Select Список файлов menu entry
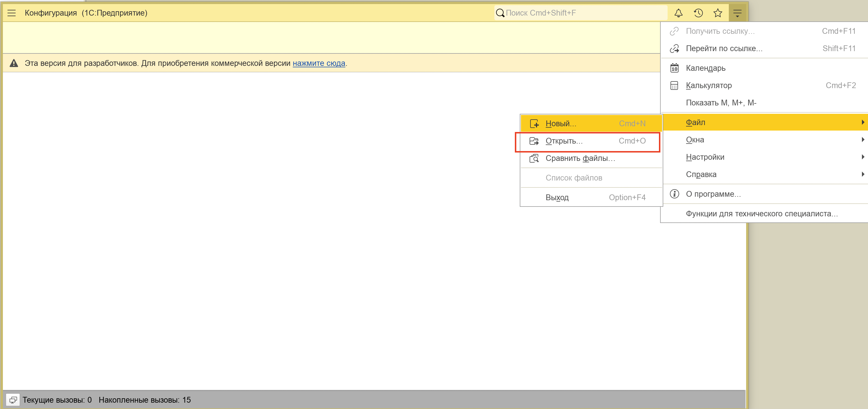Screen dimensions: 868x409 591,178
